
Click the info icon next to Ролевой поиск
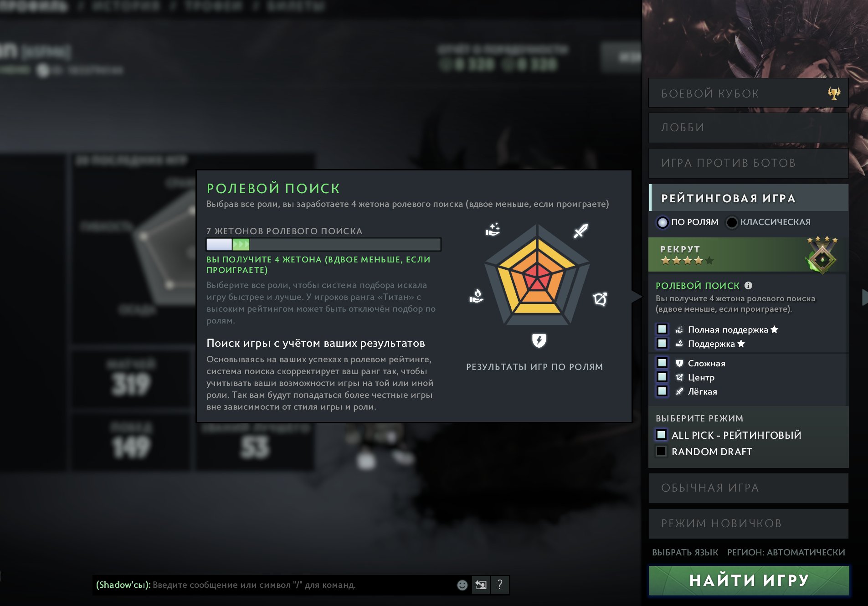[748, 285]
